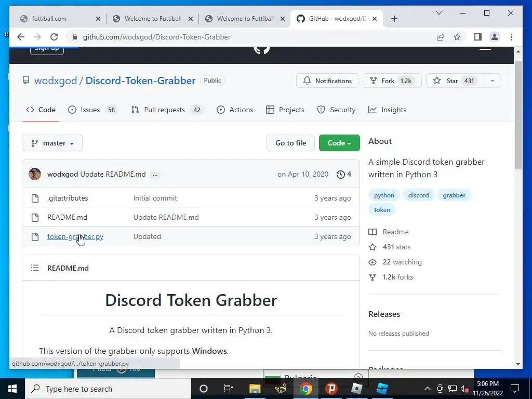Open the Security tab
The height and width of the screenshot is (399, 532).
point(336,110)
